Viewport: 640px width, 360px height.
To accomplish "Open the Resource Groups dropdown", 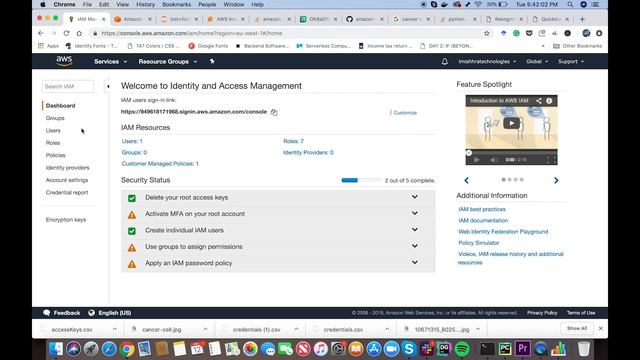I will (168, 62).
